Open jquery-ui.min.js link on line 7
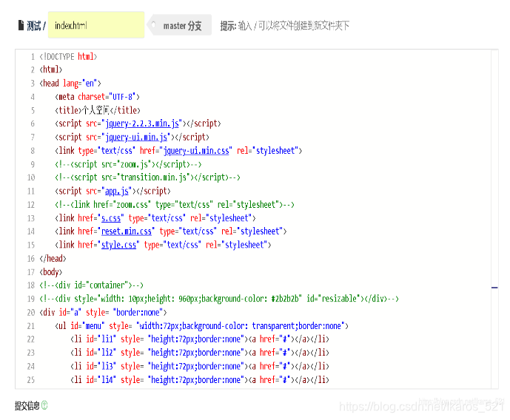510x420 pixels. pos(136,137)
